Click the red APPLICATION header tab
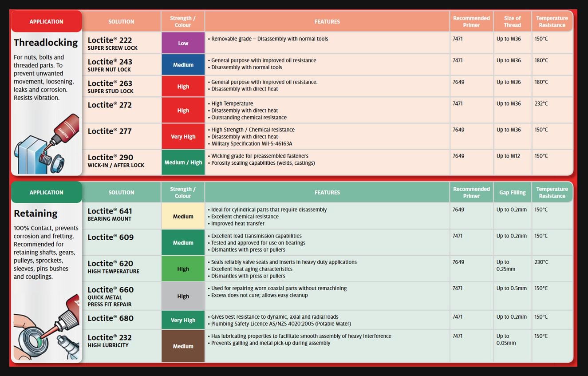Image resolution: width=588 pixels, height=376 pixels. (x=47, y=21)
